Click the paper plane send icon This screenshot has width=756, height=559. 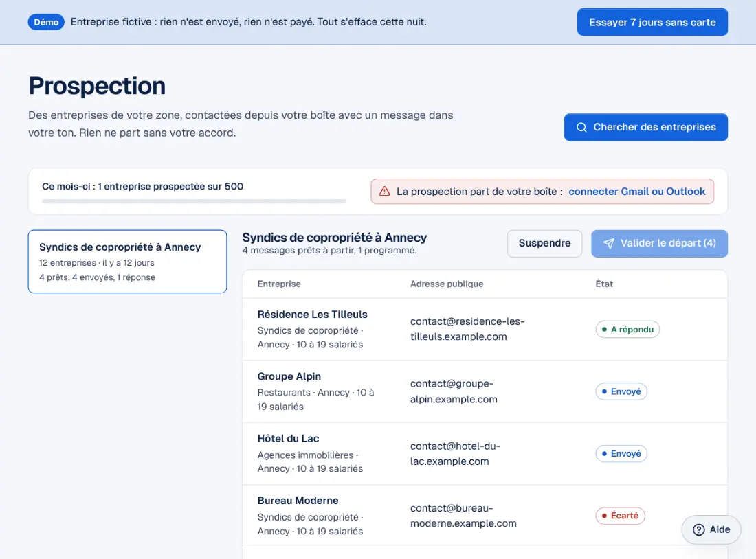(608, 243)
